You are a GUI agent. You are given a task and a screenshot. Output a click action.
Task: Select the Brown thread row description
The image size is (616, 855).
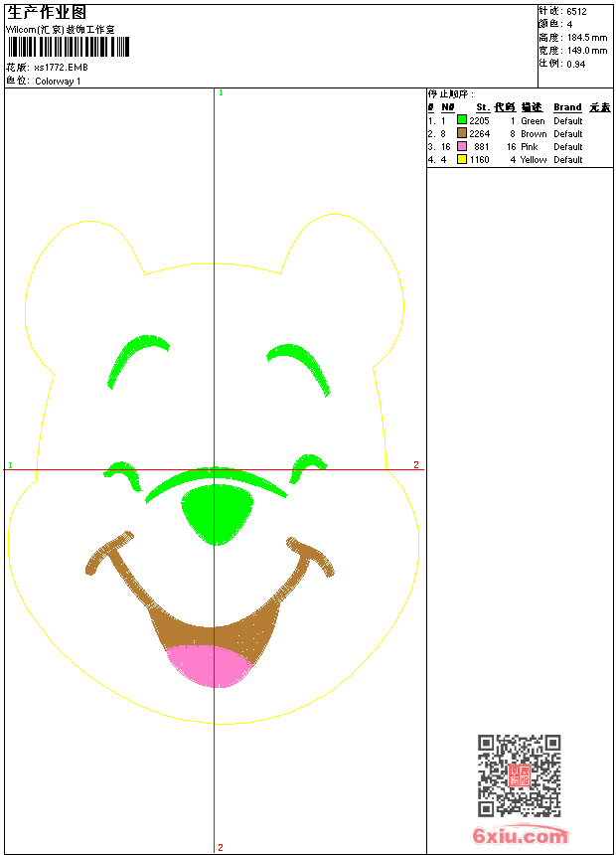(x=534, y=133)
